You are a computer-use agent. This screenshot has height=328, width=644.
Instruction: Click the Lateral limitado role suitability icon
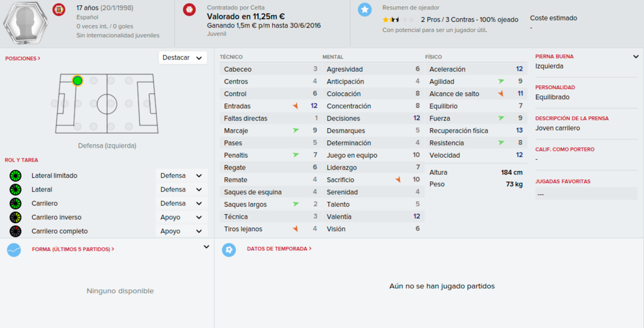[15, 176]
